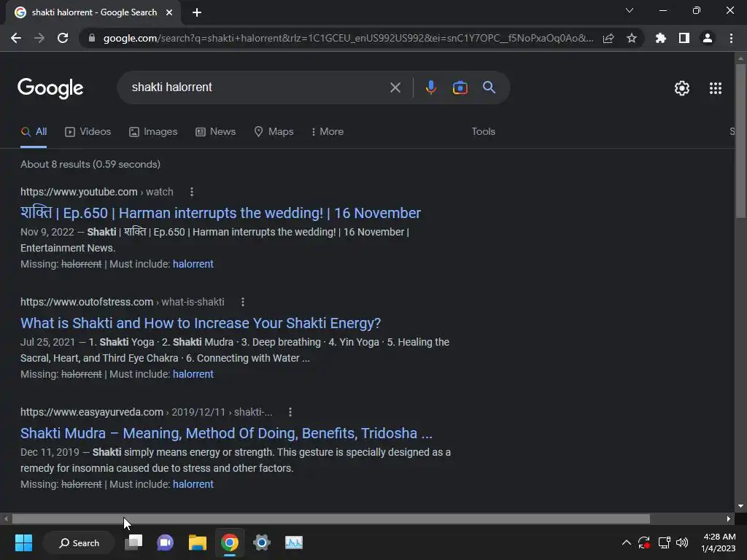This screenshot has width=747, height=560.
Task: Show hidden system tray icons
Action: 626,542
